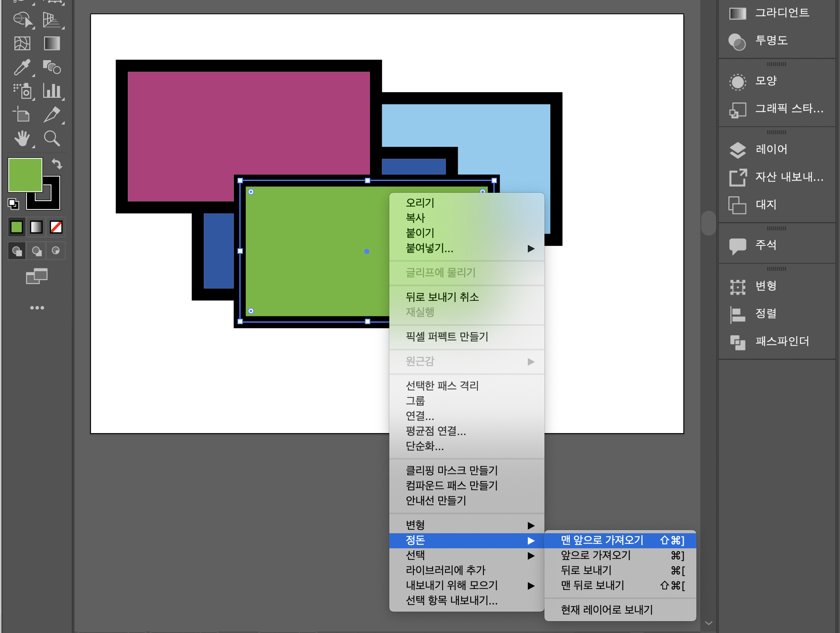
Task: Select the Column Graph tool
Action: pos(52,91)
